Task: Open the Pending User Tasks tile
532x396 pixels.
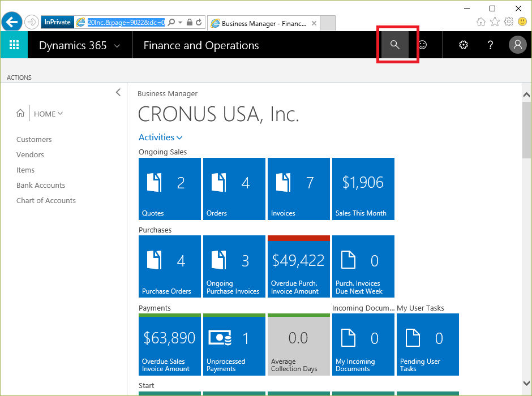Action: (x=427, y=345)
